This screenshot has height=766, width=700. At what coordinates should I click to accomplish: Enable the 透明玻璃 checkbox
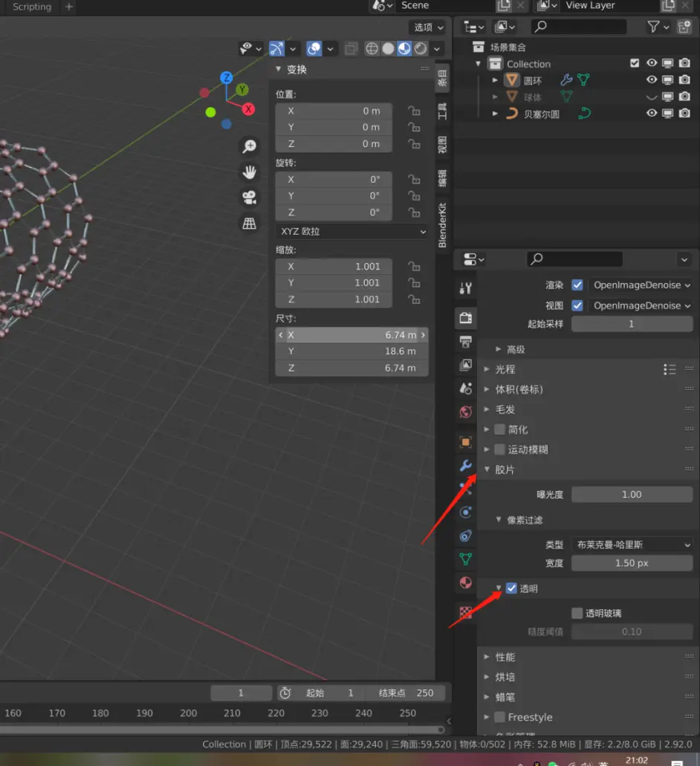pyautogui.click(x=577, y=613)
